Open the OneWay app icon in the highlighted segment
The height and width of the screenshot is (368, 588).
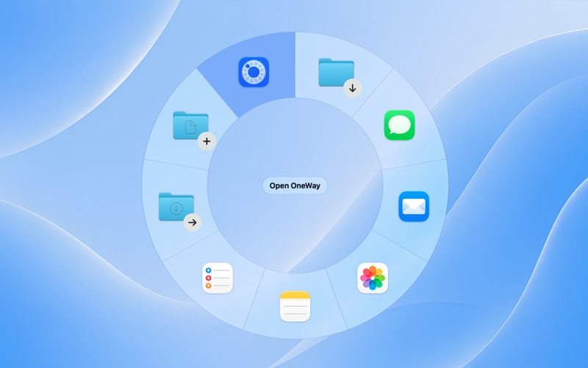click(254, 72)
